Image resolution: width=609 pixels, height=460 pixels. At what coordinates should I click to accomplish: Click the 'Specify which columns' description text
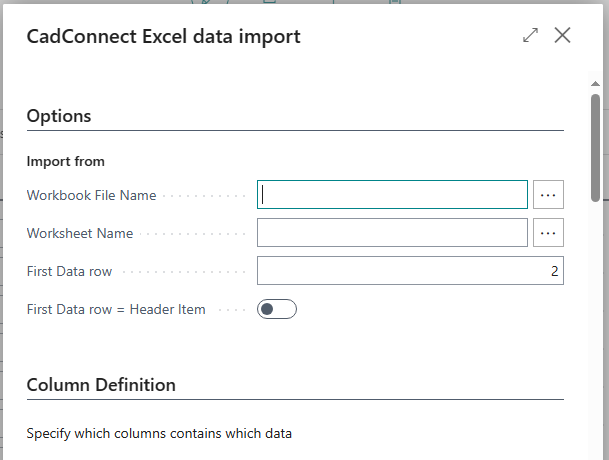click(159, 434)
